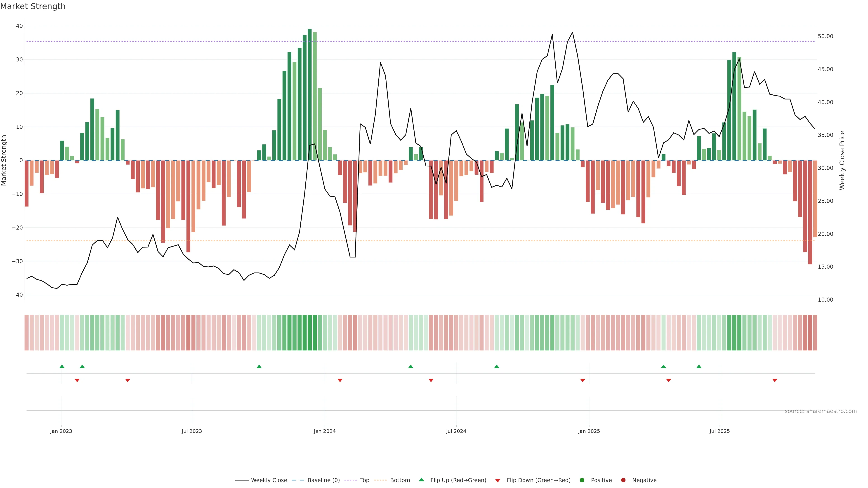This screenshot has width=868, height=488.
Task: Click Negative red circle legend icon
Action: (x=623, y=480)
